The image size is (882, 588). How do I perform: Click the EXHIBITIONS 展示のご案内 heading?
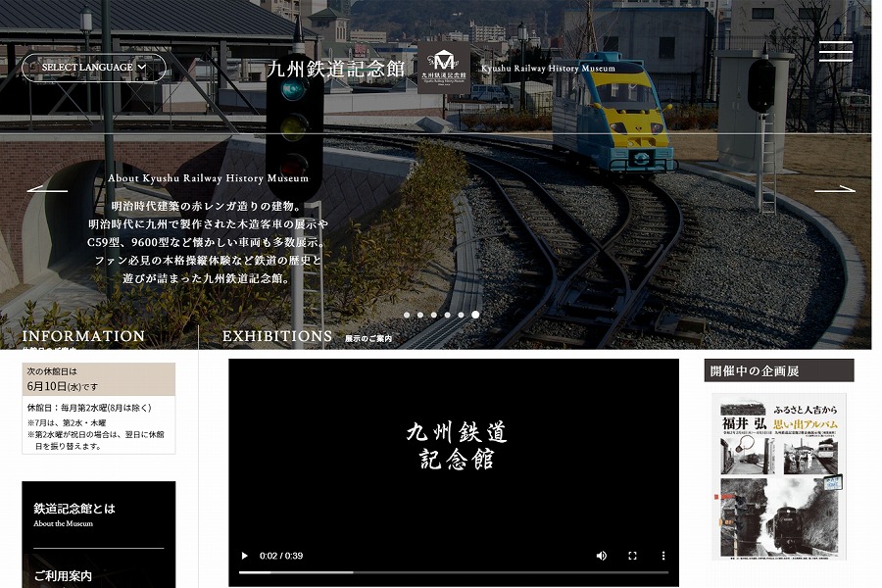(307, 336)
